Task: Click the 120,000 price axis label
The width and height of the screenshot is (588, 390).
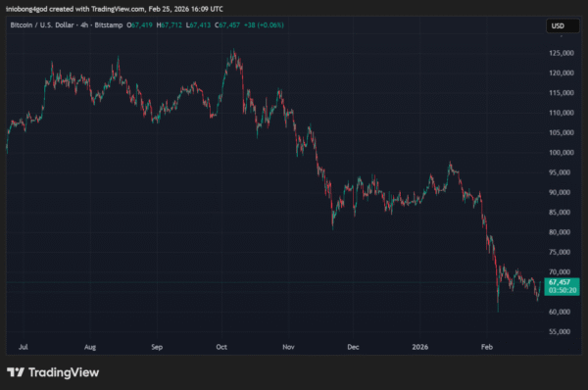Action: coord(562,73)
